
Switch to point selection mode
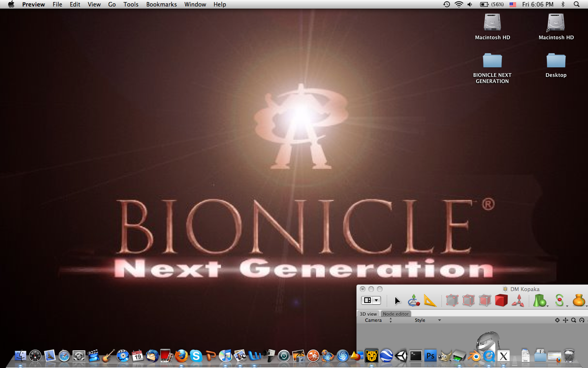[452, 300]
